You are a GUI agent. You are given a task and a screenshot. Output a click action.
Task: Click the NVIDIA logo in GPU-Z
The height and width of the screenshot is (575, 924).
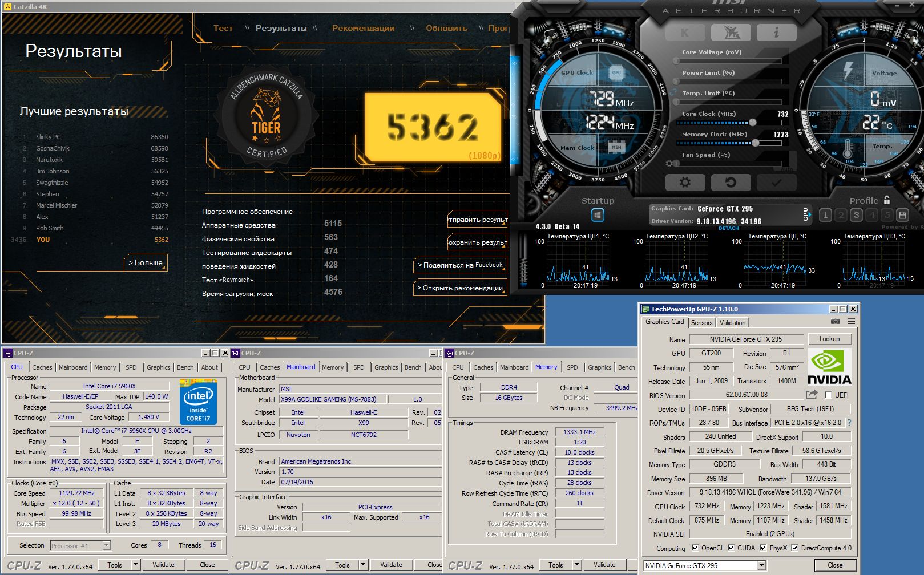[829, 367]
